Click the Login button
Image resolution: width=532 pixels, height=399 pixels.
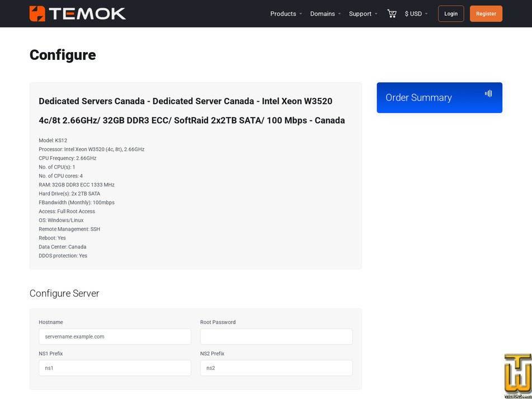(x=451, y=13)
